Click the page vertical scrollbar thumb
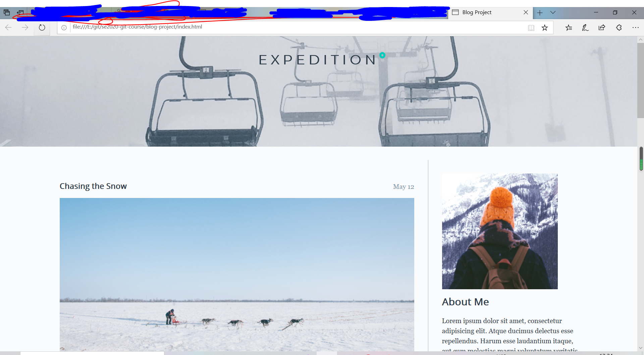This screenshot has height=355, width=644. pyautogui.click(x=641, y=80)
